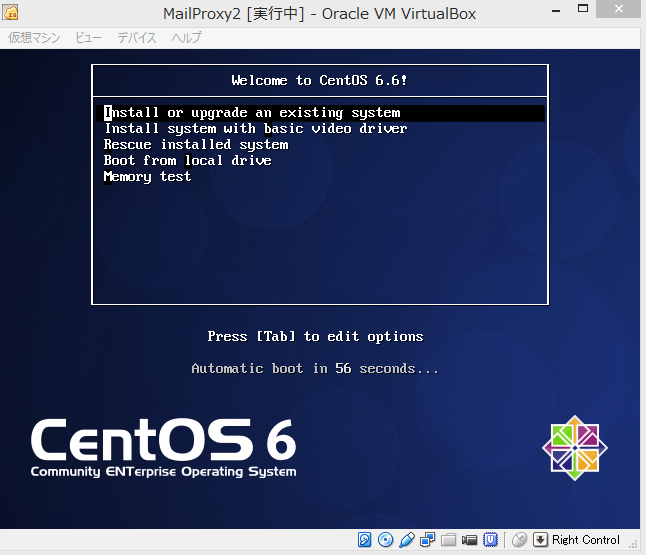Click the 'Automatic boot in 56 seconds' countdown
Image resolution: width=646 pixels, height=555 pixels.
click(315, 368)
